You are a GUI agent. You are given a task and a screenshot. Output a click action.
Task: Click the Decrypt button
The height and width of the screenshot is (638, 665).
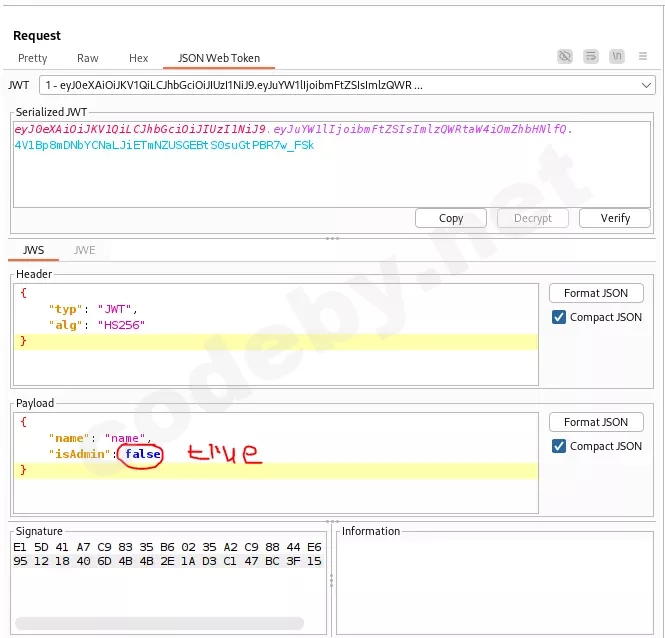point(533,218)
